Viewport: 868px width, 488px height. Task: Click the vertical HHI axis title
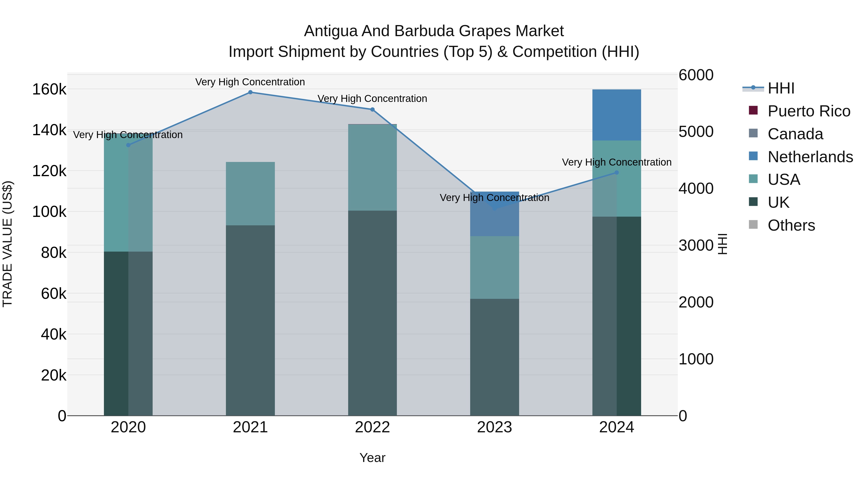(723, 244)
